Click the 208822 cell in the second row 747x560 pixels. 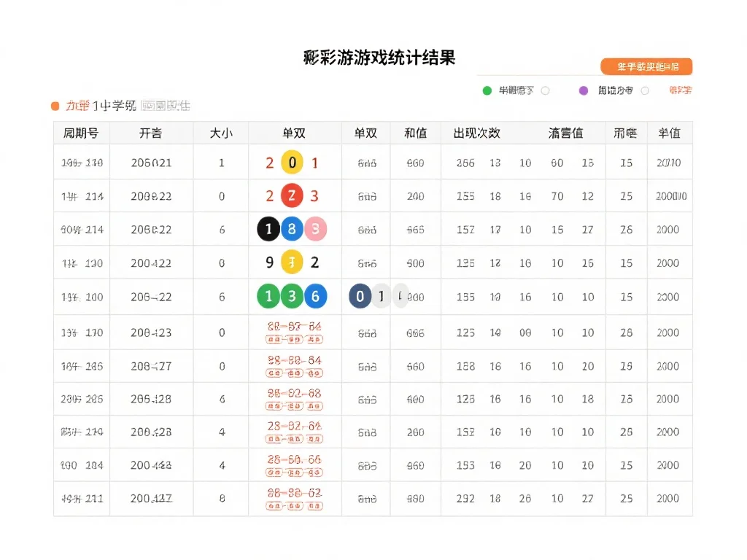click(151, 196)
